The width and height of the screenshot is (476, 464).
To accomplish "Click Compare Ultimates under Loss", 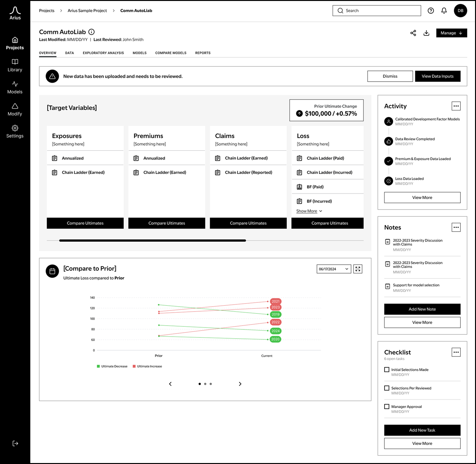I will (x=327, y=223).
